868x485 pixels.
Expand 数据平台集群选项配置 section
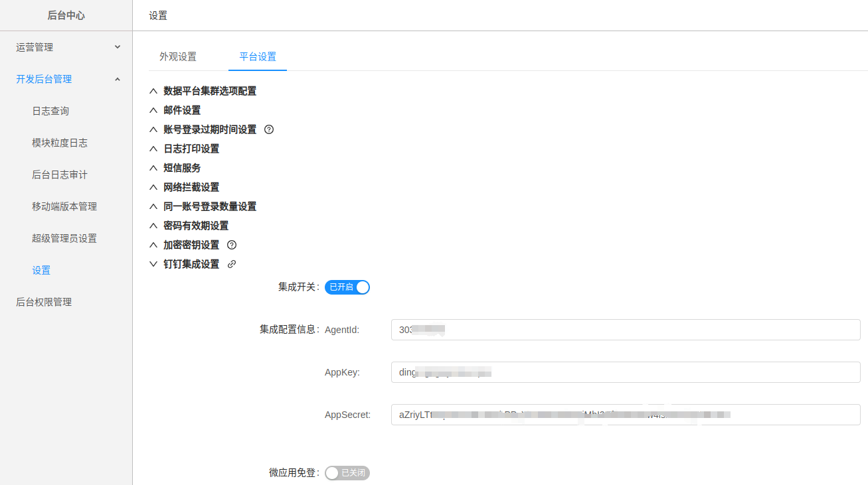pos(209,91)
